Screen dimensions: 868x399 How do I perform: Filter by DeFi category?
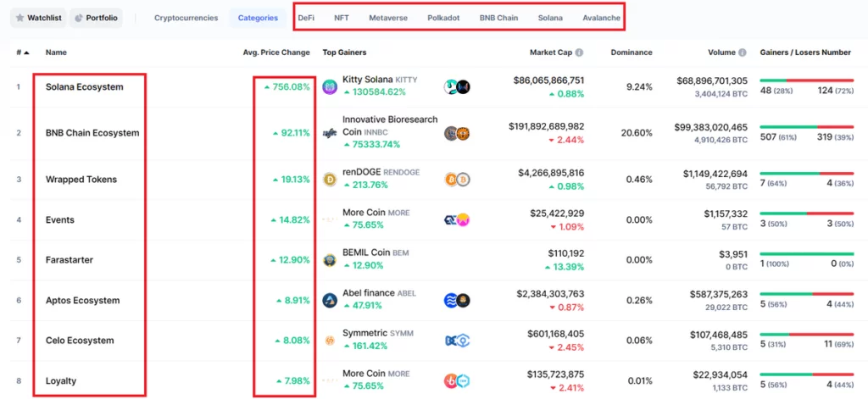(306, 18)
